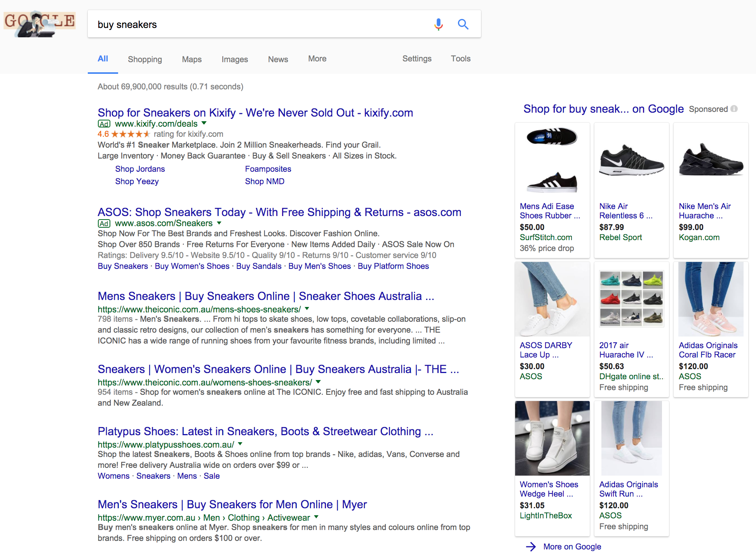
Task: Click the Platypus Mens sitelink
Action: [187, 476]
